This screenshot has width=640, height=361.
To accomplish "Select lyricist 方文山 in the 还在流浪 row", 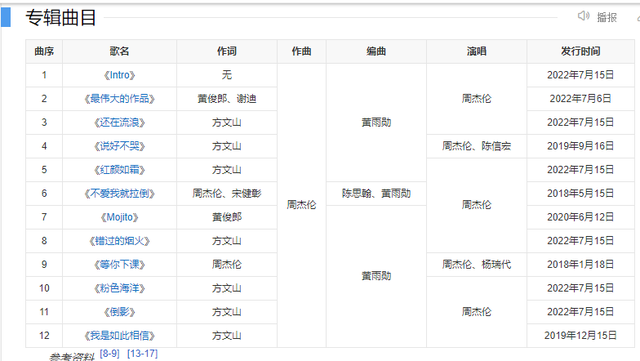I will click(x=227, y=123).
